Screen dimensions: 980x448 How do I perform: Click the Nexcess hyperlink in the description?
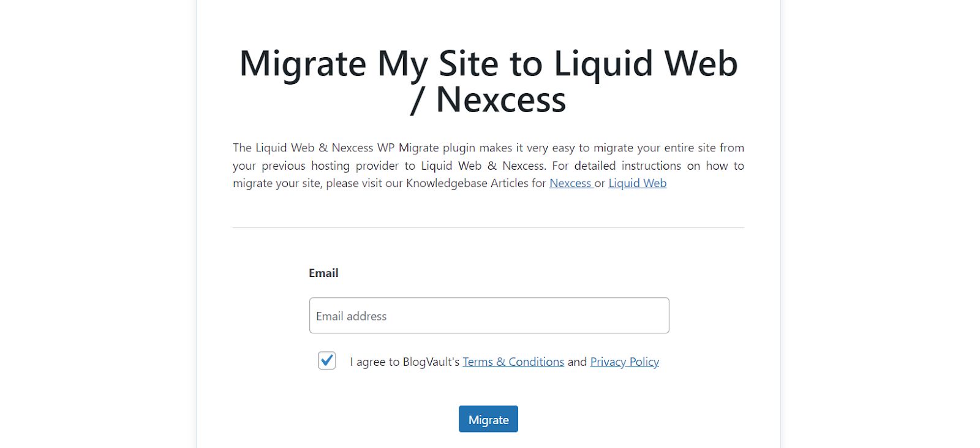570,183
